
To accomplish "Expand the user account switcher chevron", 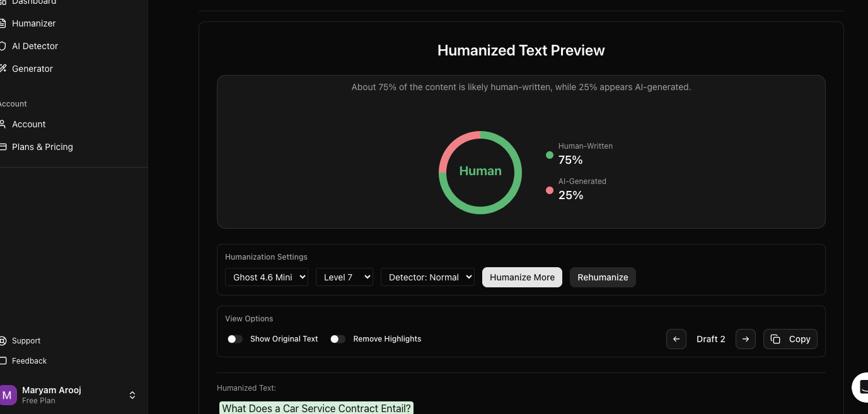I will (x=132, y=395).
